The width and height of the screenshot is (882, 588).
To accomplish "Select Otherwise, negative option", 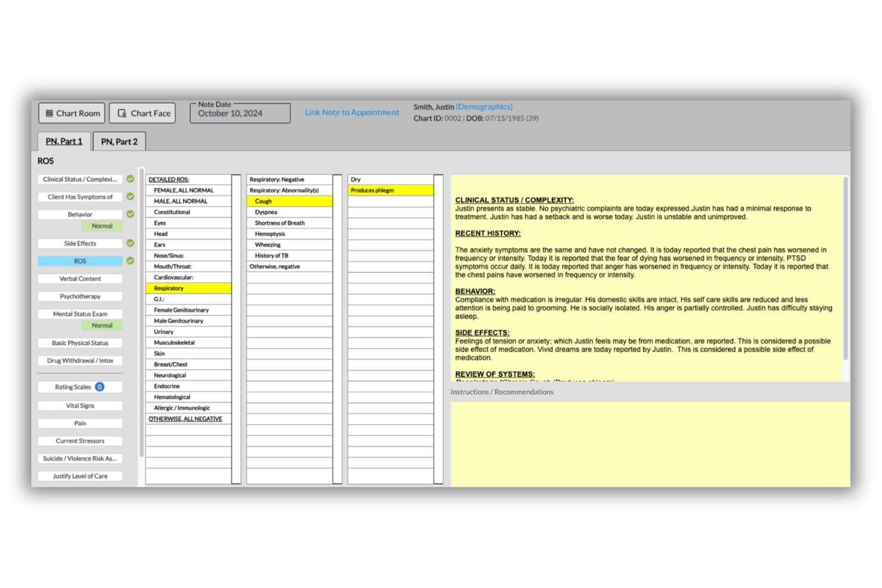I will [x=290, y=266].
